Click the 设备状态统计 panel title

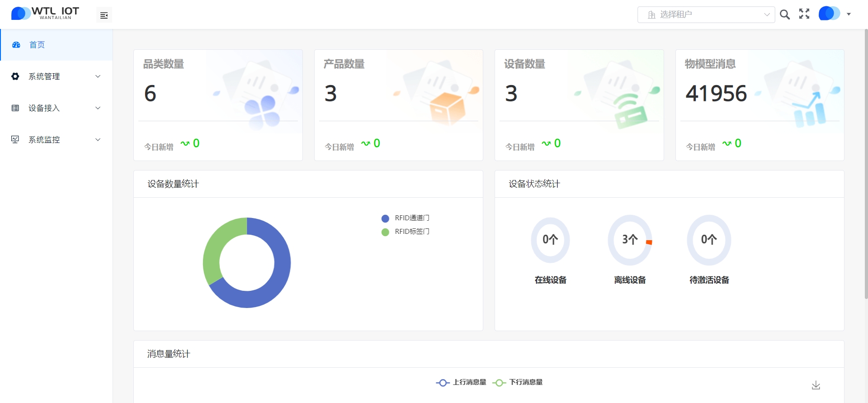534,184
